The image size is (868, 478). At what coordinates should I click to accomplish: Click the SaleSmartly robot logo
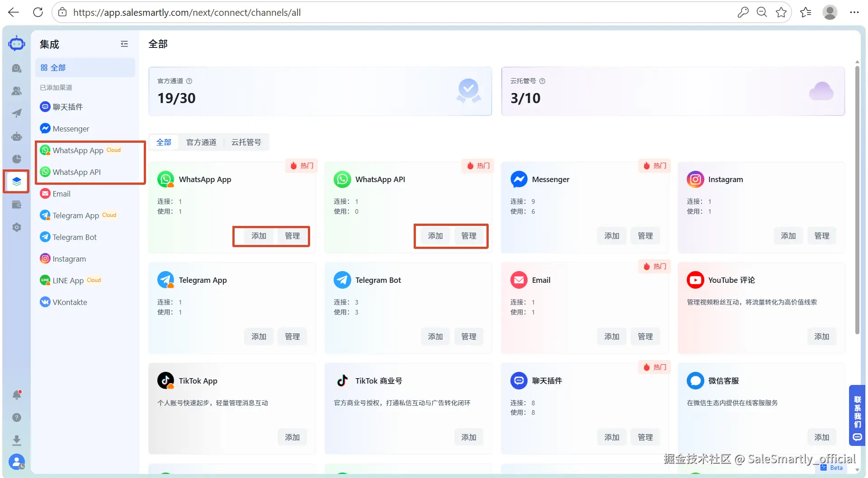click(x=17, y=44)
